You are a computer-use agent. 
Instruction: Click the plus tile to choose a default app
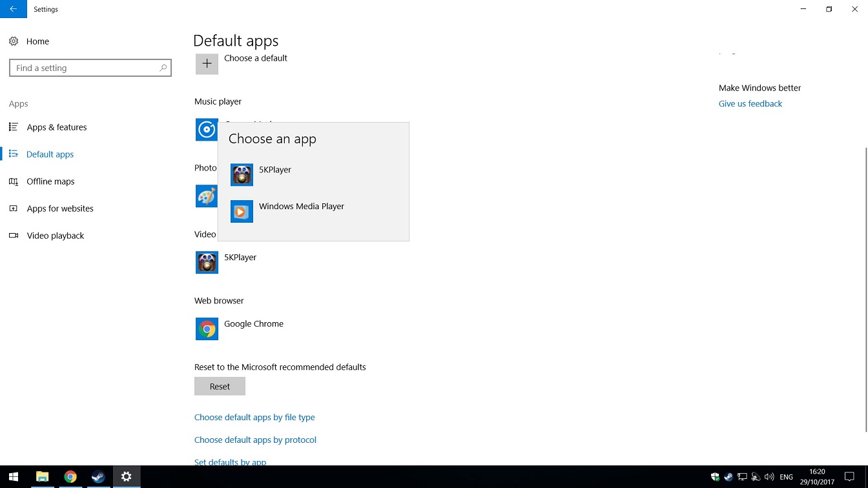pyautogui.click(x=207, y=63)
